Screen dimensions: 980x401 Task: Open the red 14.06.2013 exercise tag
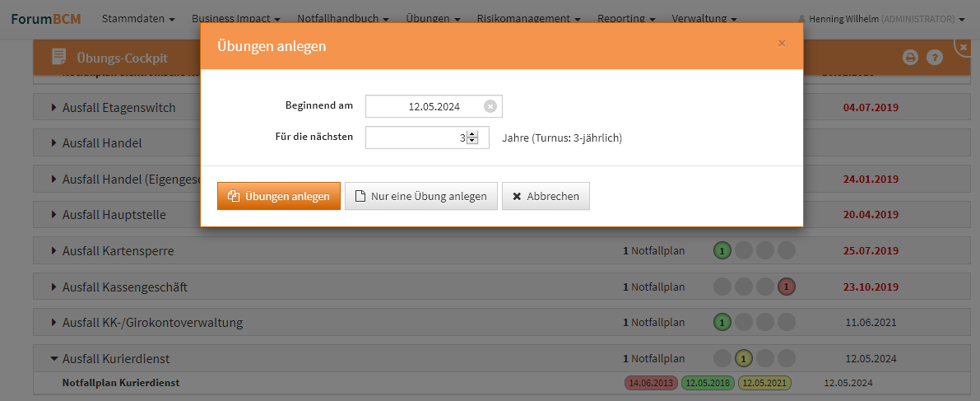coord(651,383)
